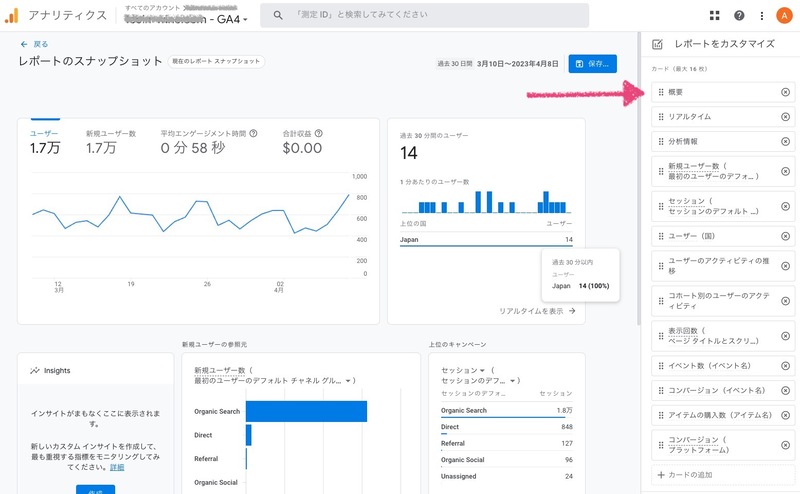Grab the drag handle of ユーザー（国）card
Image resolution: width=800 pixels, height=494 pixels.
click(661, 236)
